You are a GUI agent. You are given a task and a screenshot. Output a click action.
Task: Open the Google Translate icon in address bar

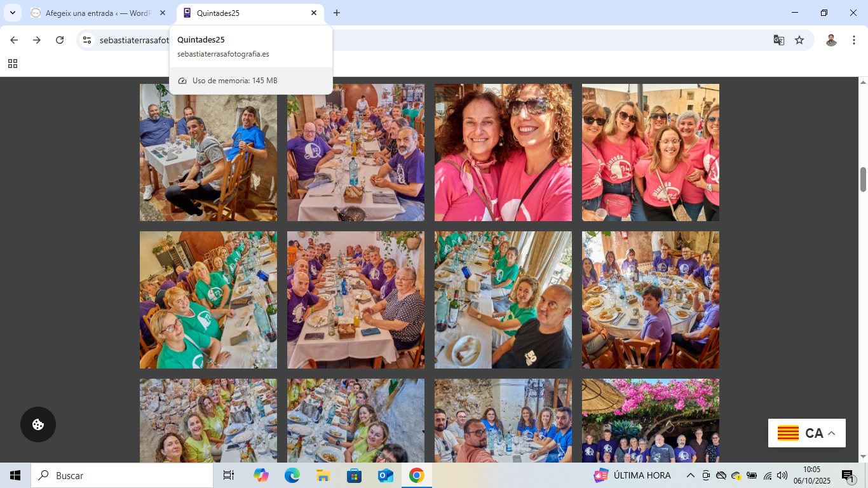(x=778, y=40)
